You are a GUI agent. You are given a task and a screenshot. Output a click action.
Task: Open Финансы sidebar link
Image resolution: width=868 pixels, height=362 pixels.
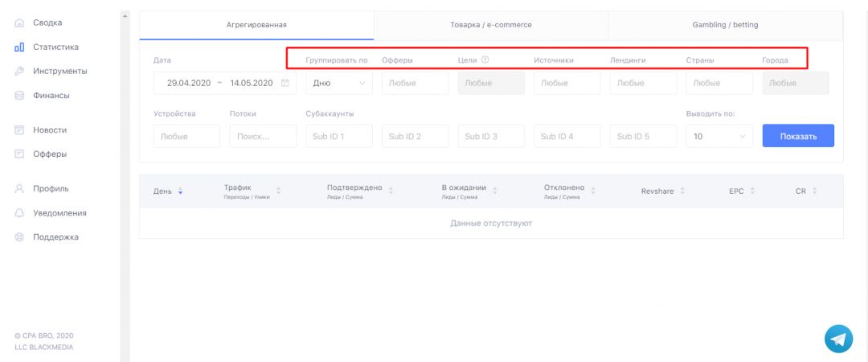[x=51, y=96]
